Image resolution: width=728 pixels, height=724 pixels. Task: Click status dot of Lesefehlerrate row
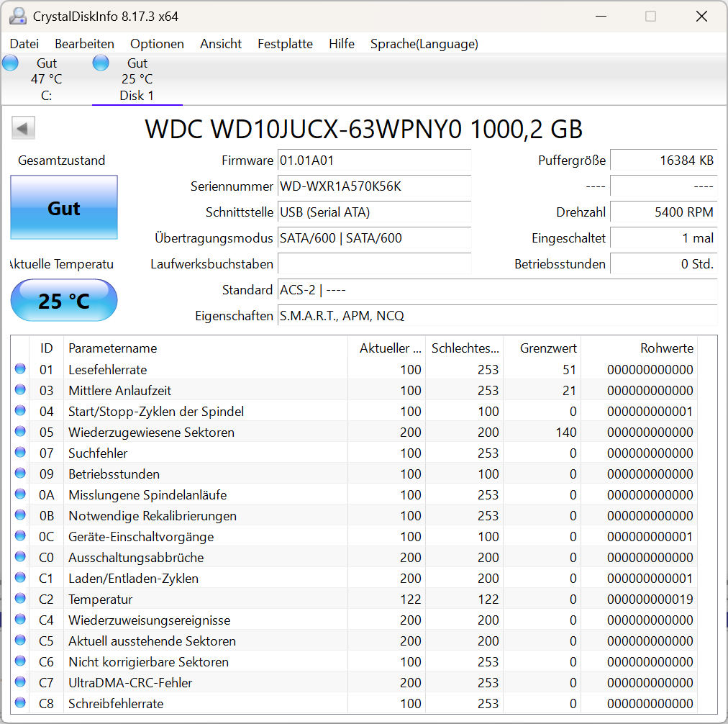pyautogui.click(x=20, y=368)
